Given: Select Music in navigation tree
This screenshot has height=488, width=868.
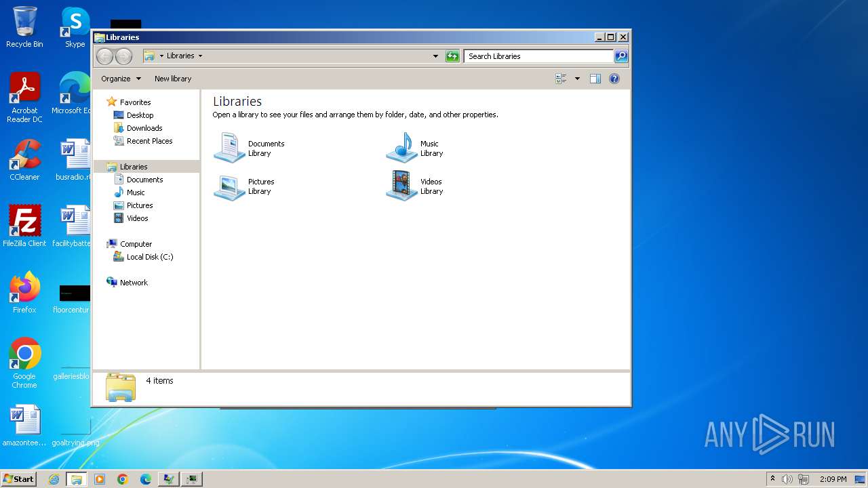Looking at the screenshot, I should pyautogui.click(x=136, y=192).
